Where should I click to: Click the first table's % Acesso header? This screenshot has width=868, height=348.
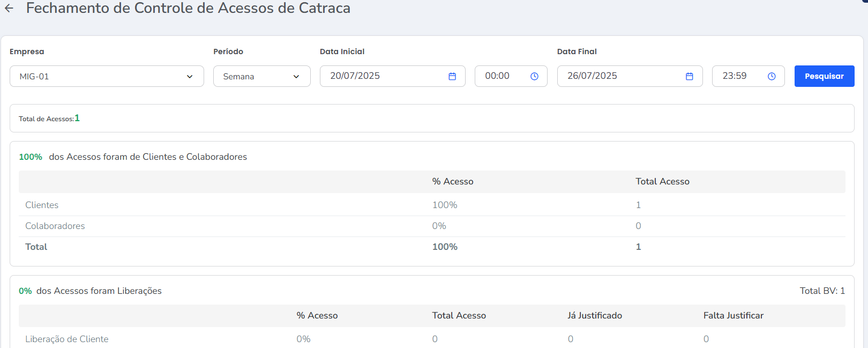(453, 181)
